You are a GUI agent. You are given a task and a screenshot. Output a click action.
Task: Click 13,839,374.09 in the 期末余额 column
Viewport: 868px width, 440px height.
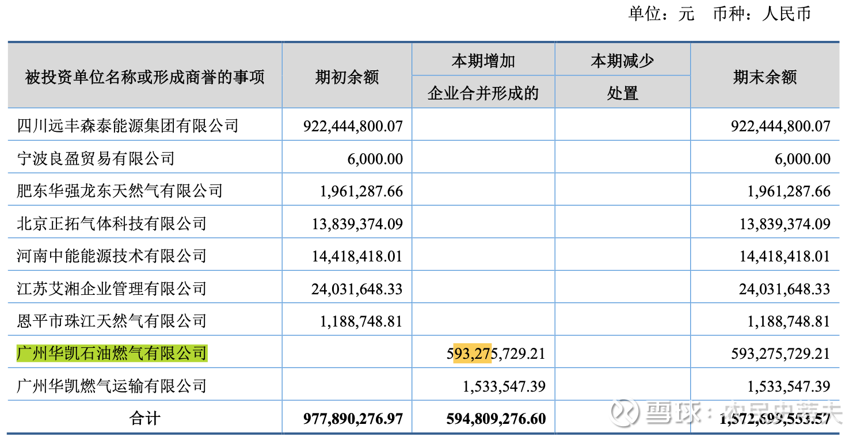point(785,224)
